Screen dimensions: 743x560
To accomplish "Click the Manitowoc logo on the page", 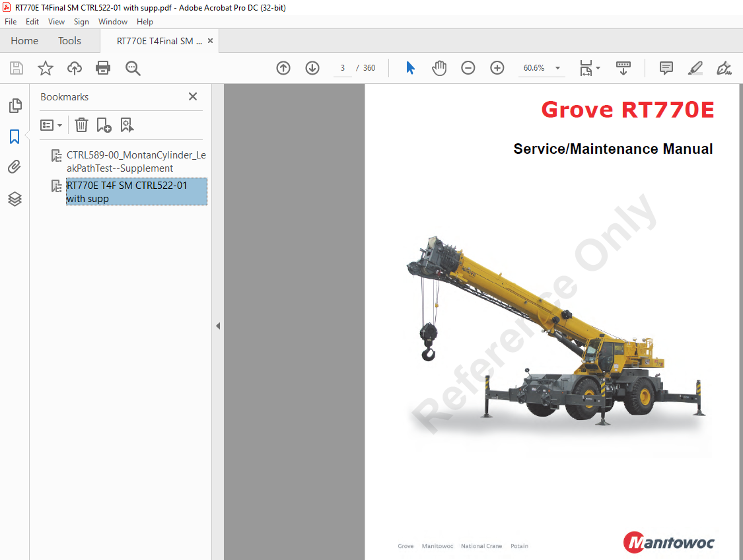I will 668,542.
